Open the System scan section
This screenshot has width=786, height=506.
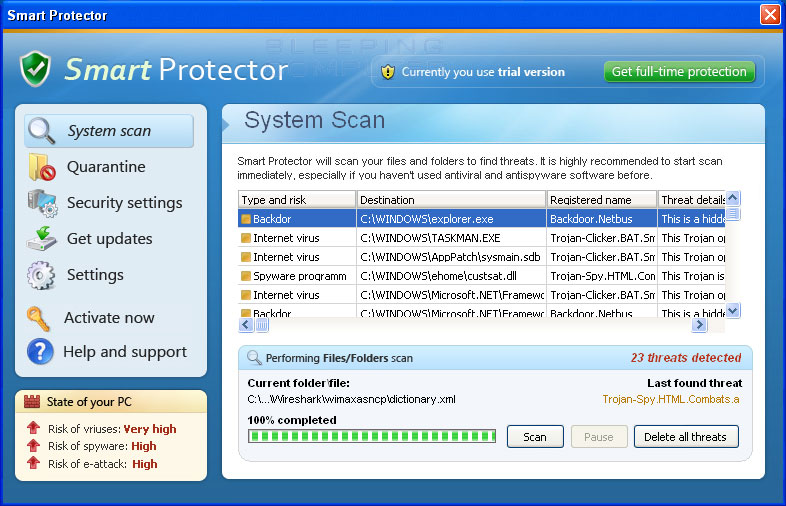pyautogui.click(x=109, y=131)
